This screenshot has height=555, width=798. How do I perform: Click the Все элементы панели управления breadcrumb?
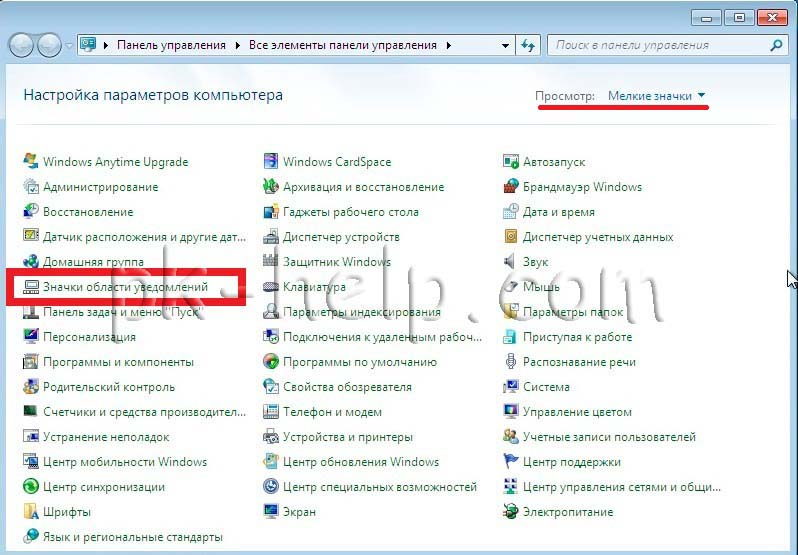click(343, 45)
